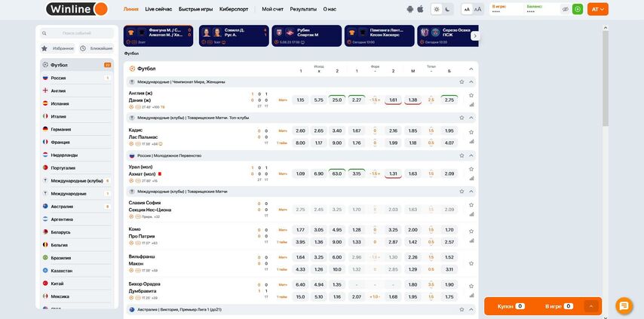
Task: Open the О нас page
Action: tap(330, 9)
